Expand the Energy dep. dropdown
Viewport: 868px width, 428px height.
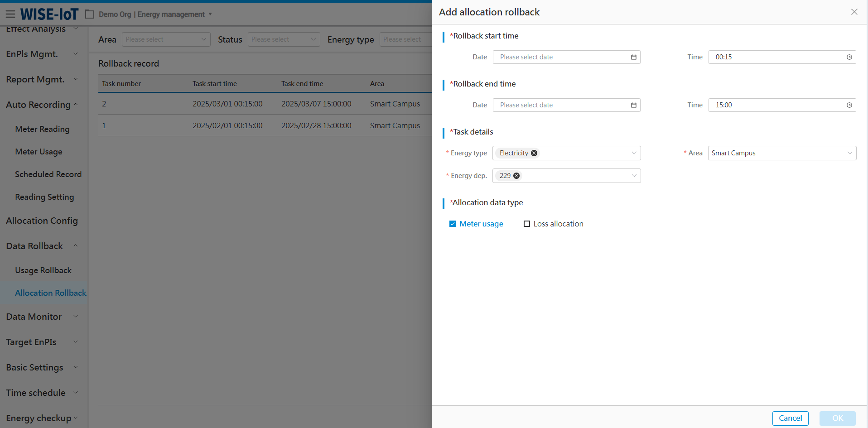click(634, 176)
